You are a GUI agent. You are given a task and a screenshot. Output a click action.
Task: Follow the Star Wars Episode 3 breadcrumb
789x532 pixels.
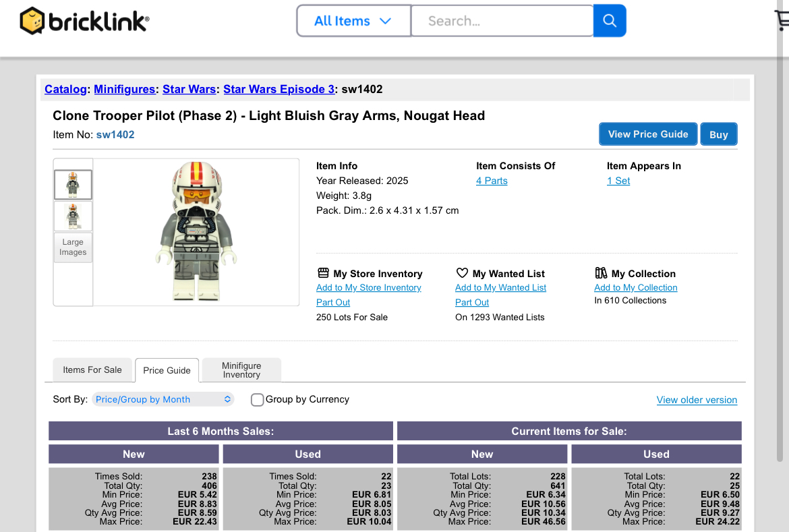click(279, 89)
